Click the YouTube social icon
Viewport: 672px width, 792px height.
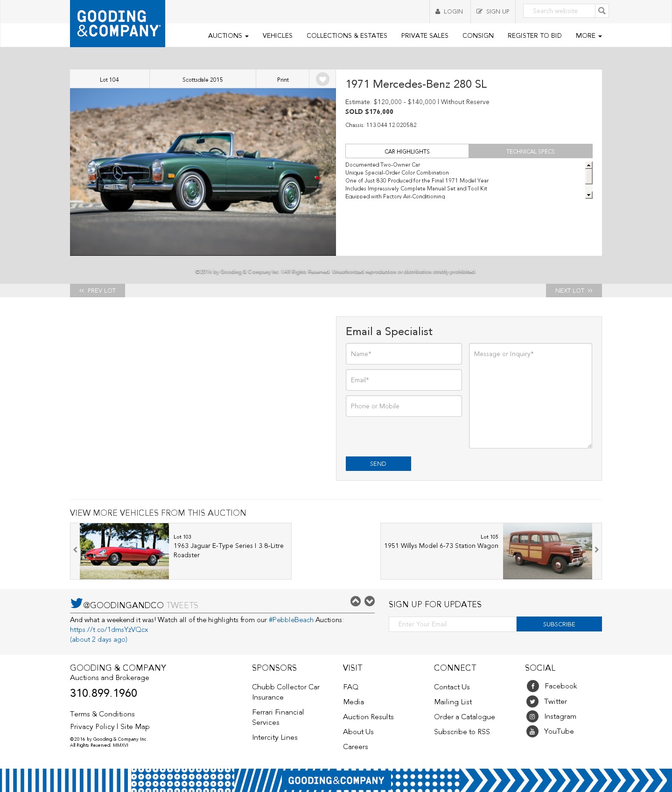coord(532,731)
